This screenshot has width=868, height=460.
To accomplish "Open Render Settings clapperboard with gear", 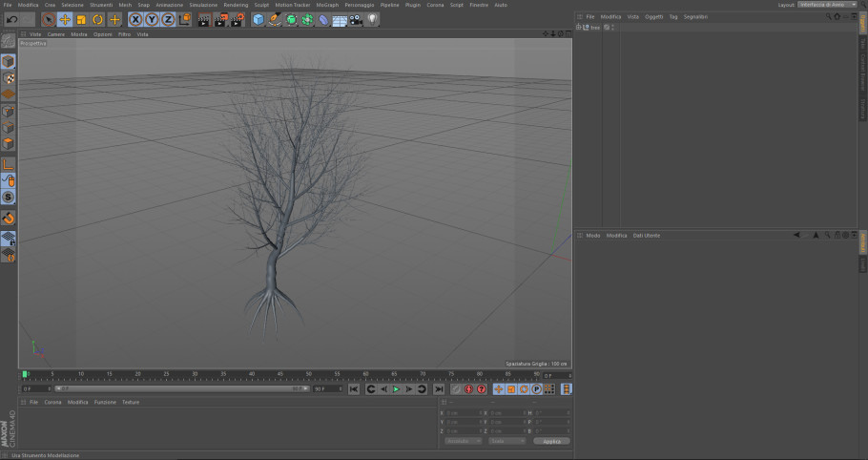I will pyautogui.click(x=238, y=20).
